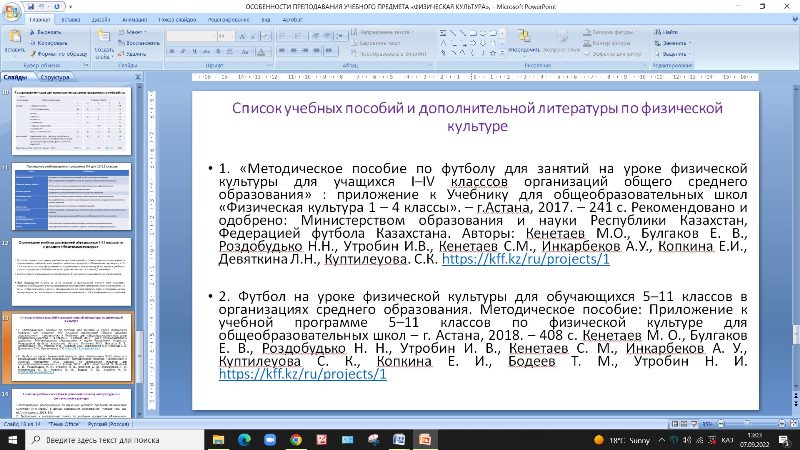Open the Выделить select dropdown
The width and height of the screenshot is (800, 450).
672,54
